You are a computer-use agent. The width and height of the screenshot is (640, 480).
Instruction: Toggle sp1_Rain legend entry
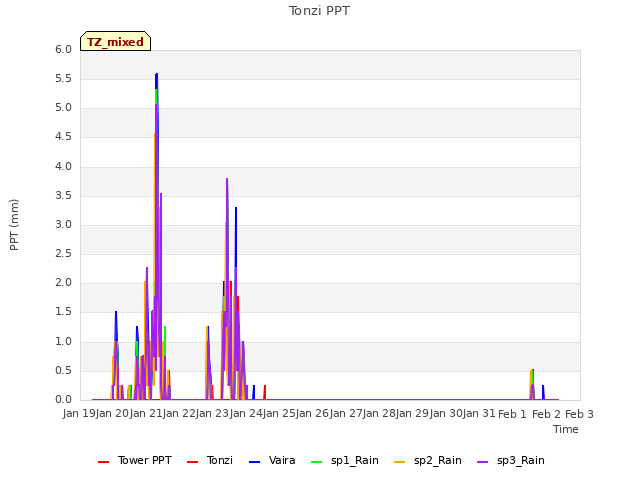(x=344, y=460)
